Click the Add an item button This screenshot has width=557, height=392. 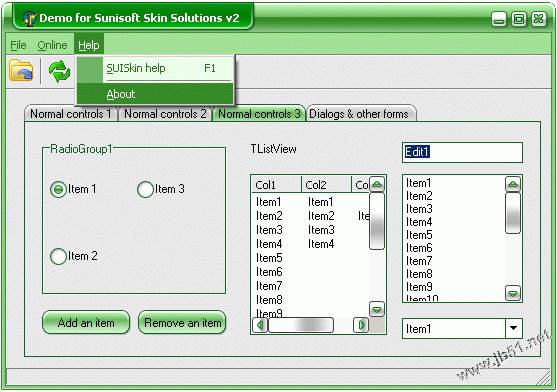click(x=86, y=322)
